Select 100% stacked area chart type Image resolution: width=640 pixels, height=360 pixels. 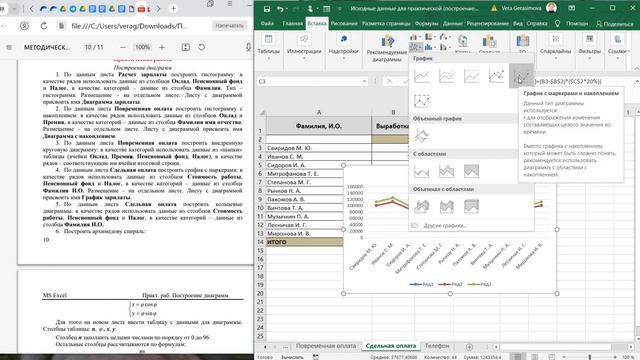point(471,171)
